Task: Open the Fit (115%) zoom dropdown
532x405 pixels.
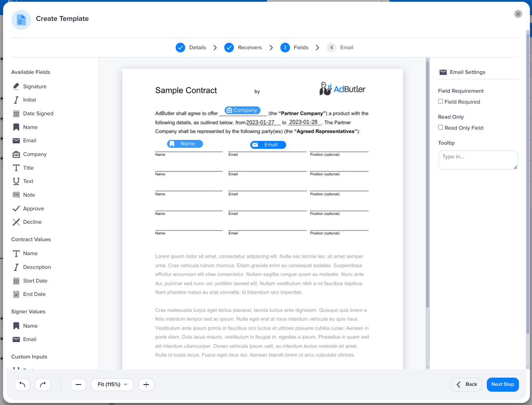Action: click(112, 384)
